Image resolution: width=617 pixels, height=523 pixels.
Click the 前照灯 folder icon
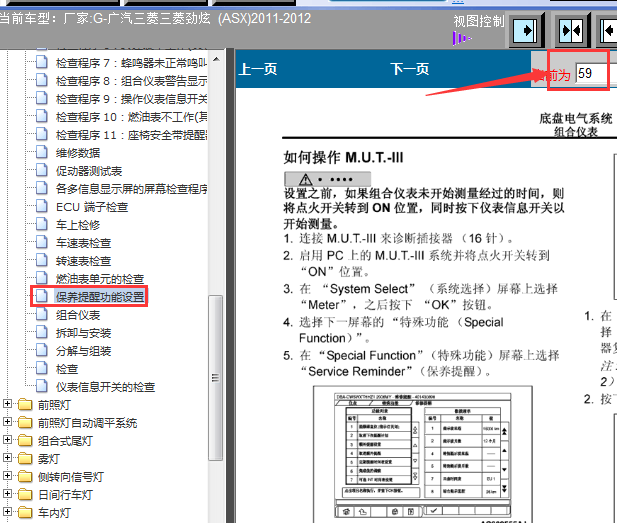tap(25, 405)
